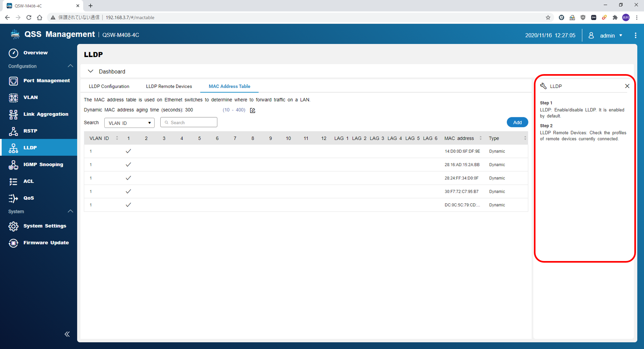Switch to LLDP Configuration tab
This screenshot has height=349, width=644.
[x=109, y=86]
